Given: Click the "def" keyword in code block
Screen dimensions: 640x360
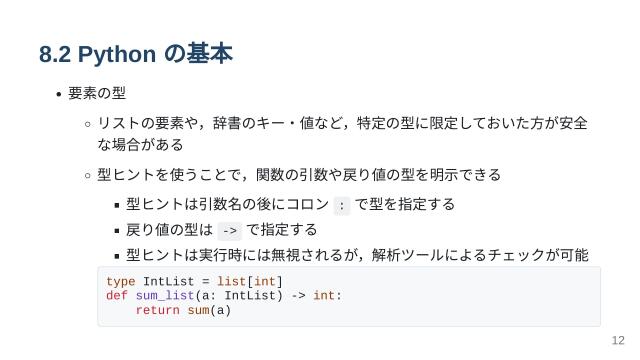Looking at the screenshot, I should point(117,296).
